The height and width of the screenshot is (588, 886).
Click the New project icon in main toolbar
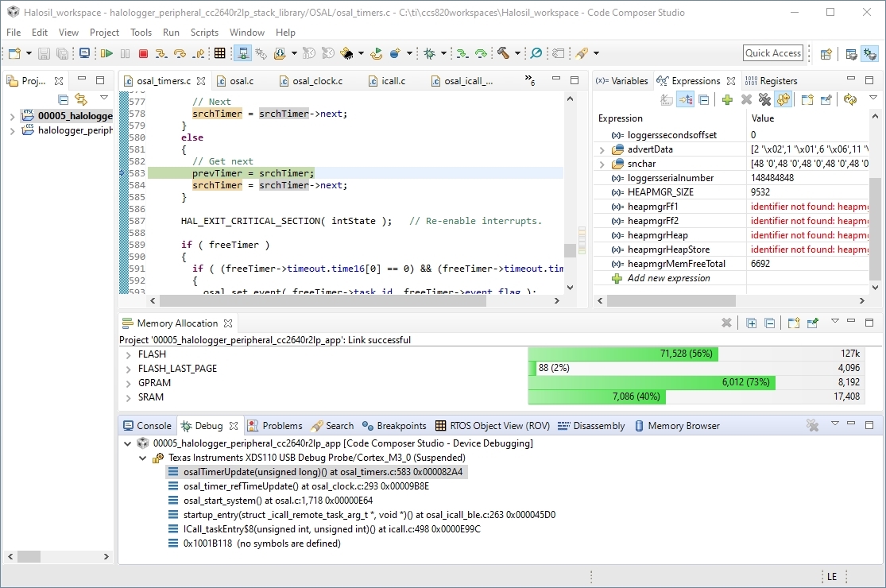point(14,54)
